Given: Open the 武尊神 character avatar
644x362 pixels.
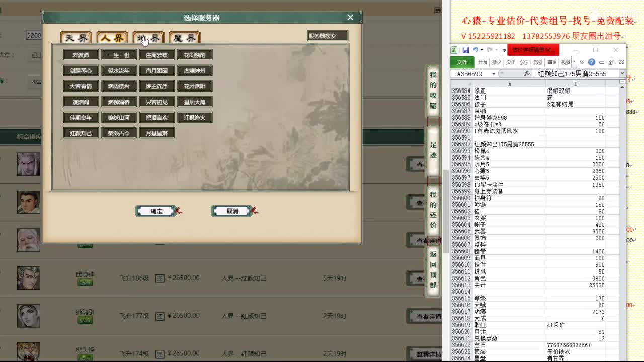Looking at the screenshot, I should tap(29, 278).
